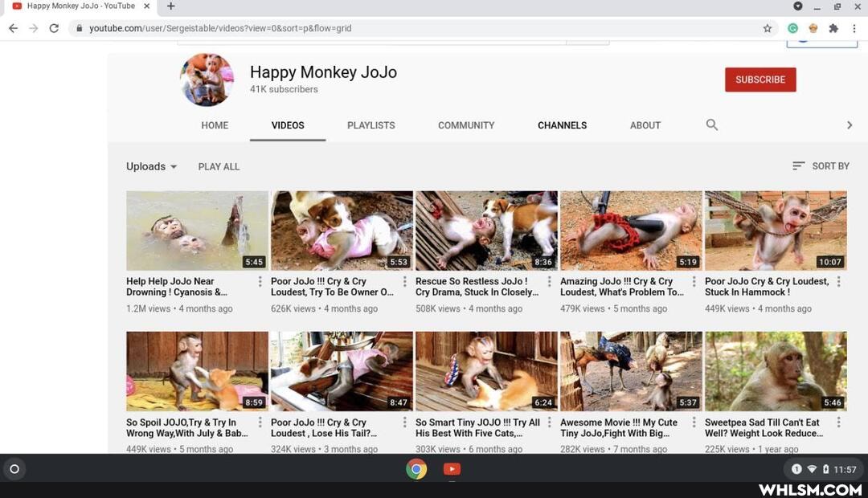868x498 pixels.
Task: Show more channel tabs with right chevron
Action: pyautogui.click(x=850, y=125)
